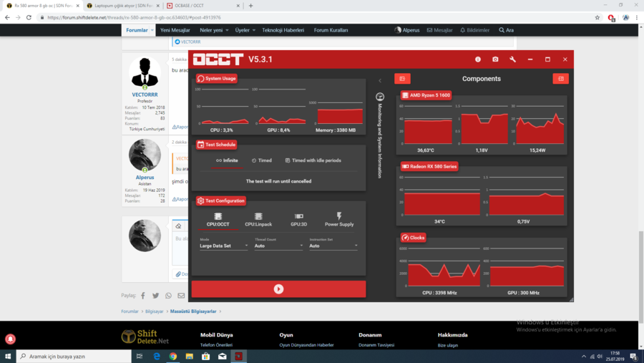Click the ShiftDelete.Net footer logo

point(145,337)
